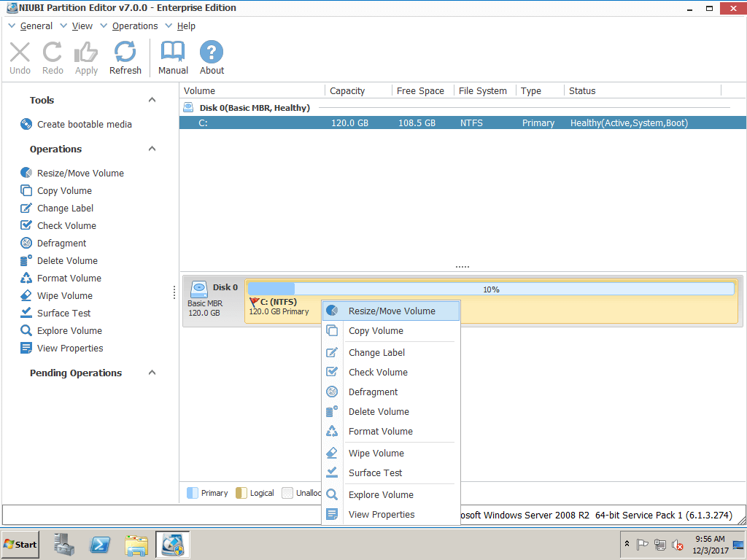
Task: Click sidebar Defragment icon
Action: coord(26,243)
